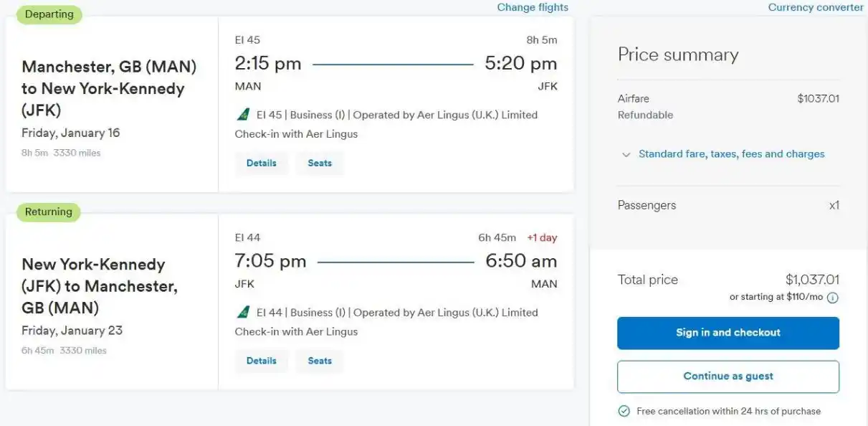This screenshot has height=426, width=868.
Task: Click the Departing label badge
Action: [x=49, y=14]
